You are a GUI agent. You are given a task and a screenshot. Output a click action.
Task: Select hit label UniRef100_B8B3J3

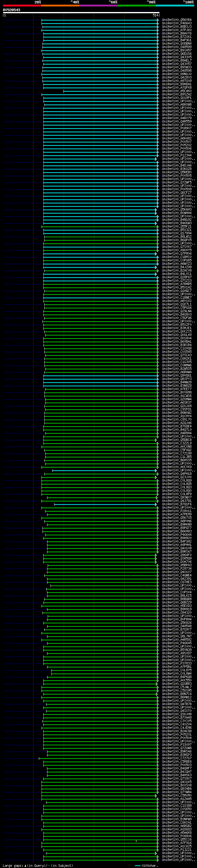click(x=177, y=26)
